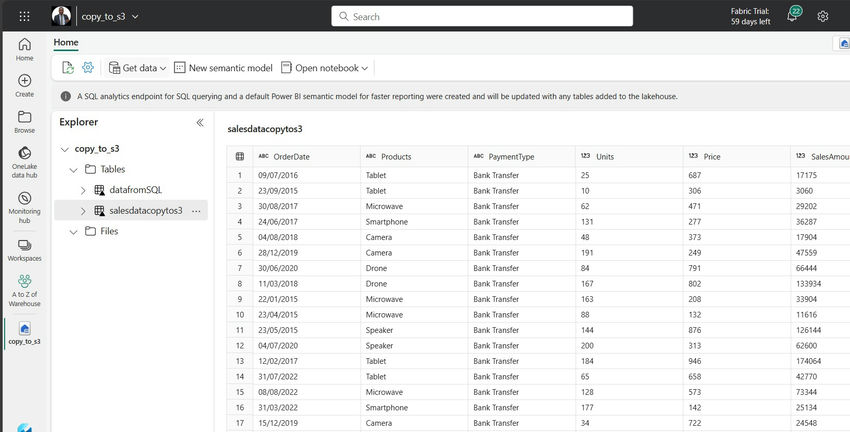Select sales amount cell 133934
850x432 pixels.
820,283
